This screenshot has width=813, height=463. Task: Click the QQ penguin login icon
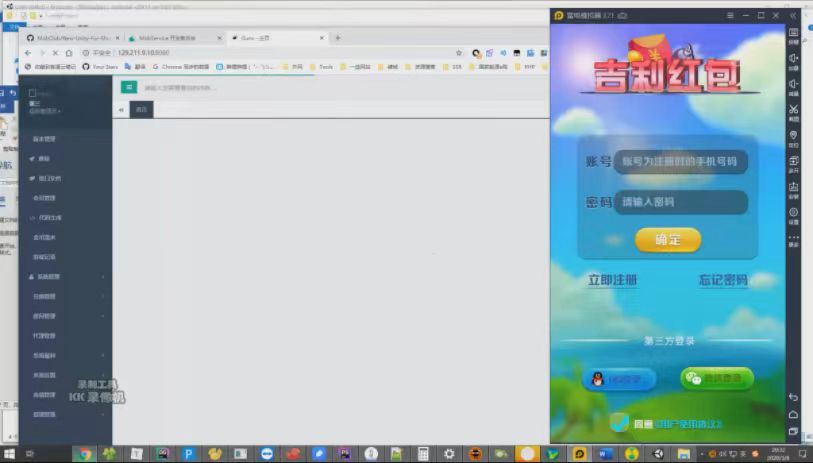[x=598, y=379]
